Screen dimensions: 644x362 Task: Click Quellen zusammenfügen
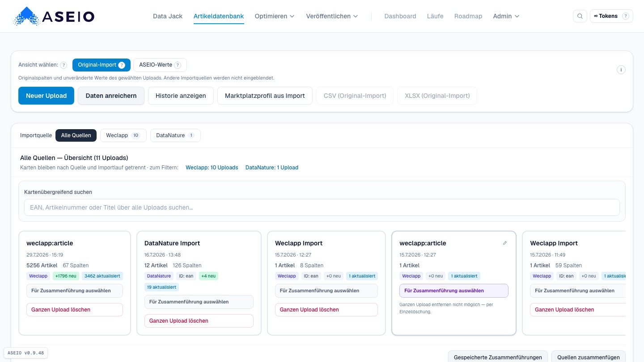point(589,357)
